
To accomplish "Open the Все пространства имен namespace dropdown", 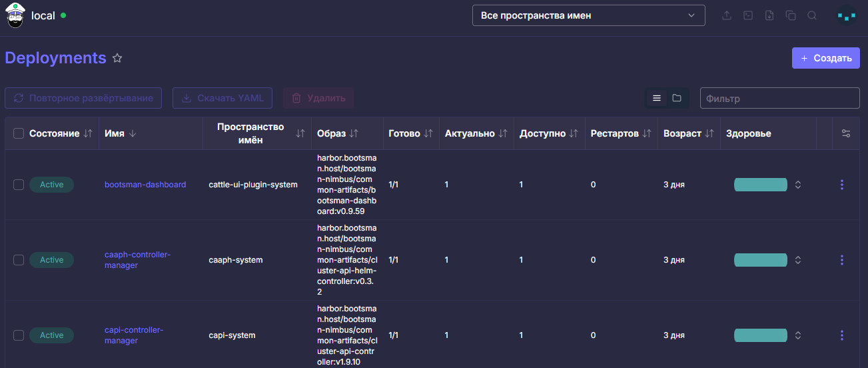I will pyautogui.click(x=588, y=15).
